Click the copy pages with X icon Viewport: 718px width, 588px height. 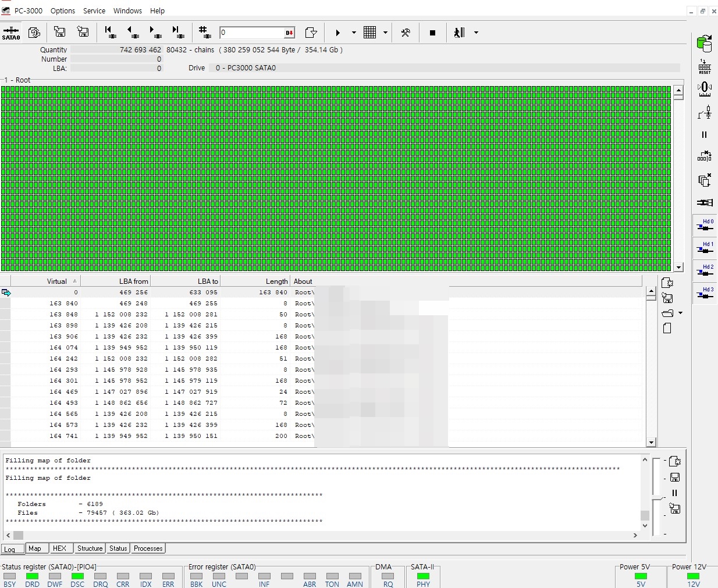705,180
